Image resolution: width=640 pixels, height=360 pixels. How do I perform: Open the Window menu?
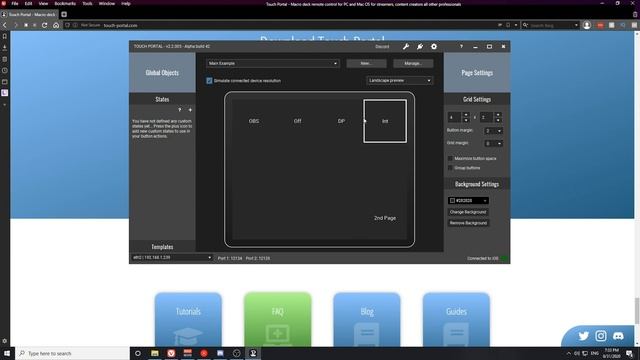coord(107,4)
